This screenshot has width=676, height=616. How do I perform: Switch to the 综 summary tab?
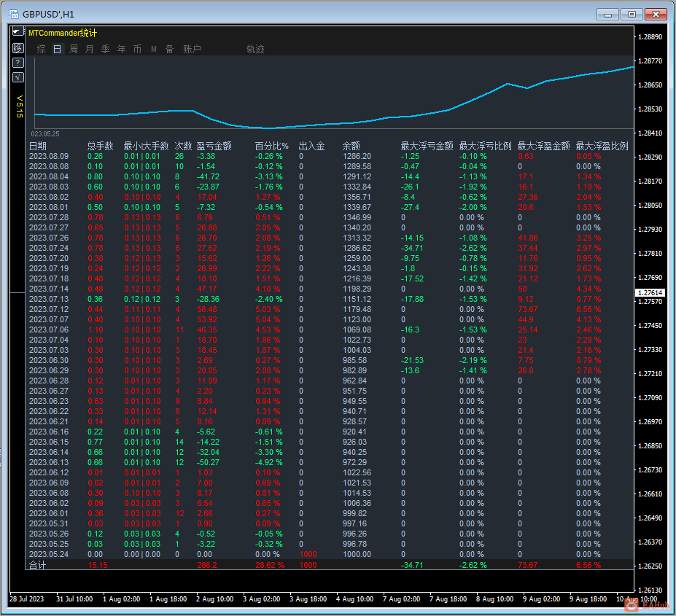[42, 49]
